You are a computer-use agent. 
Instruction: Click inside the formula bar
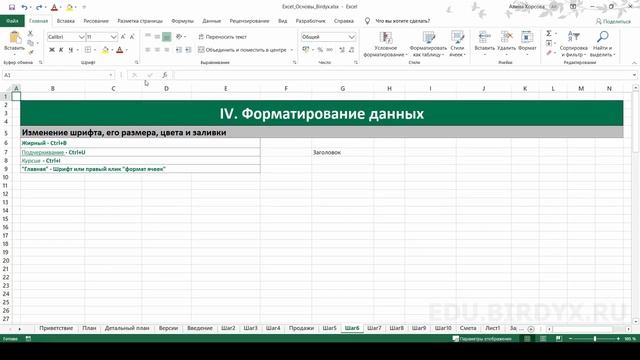(x=402, y=75)
